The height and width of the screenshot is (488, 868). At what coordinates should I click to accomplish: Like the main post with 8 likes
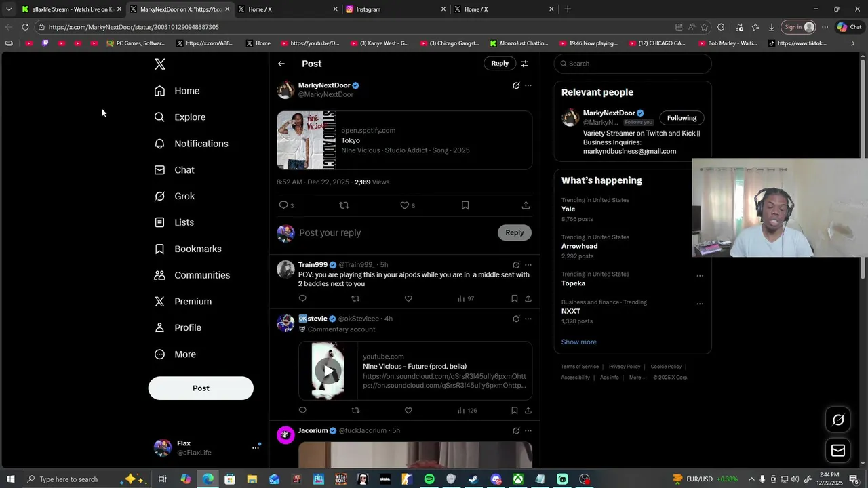(x=407, y=205)
